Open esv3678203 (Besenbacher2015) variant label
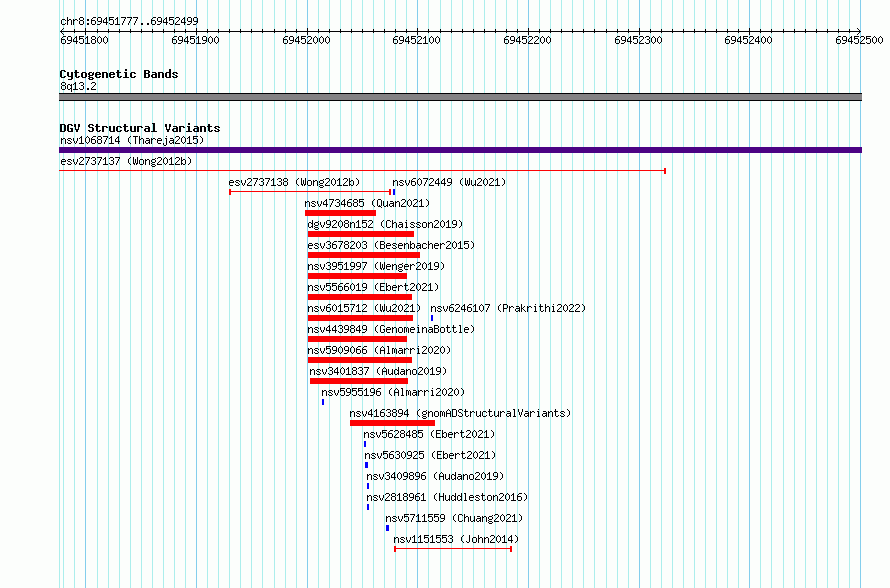The image size is (890, 588). coord(391,245)
